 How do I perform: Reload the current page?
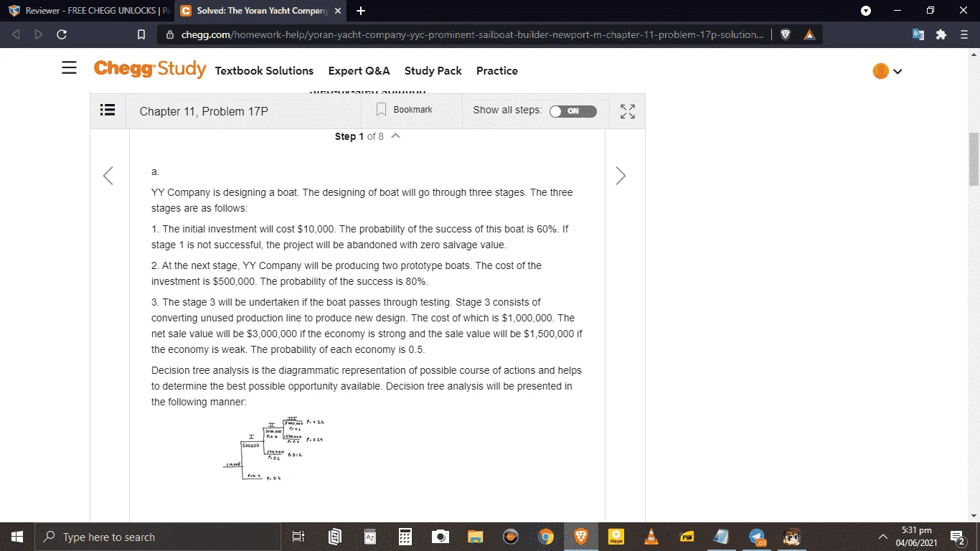[62, 34]
